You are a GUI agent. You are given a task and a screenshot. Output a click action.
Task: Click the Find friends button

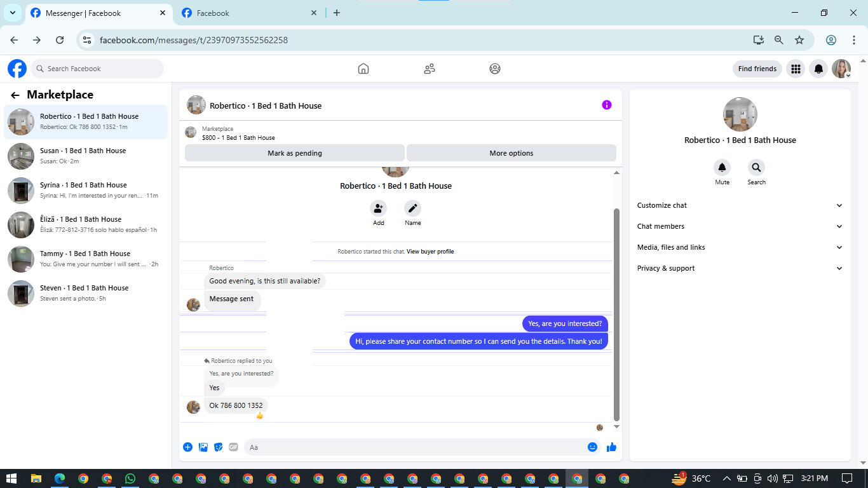757,69
